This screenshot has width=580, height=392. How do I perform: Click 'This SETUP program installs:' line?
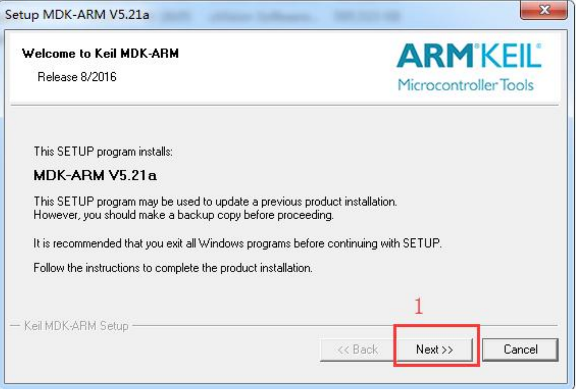coord(103,151)
